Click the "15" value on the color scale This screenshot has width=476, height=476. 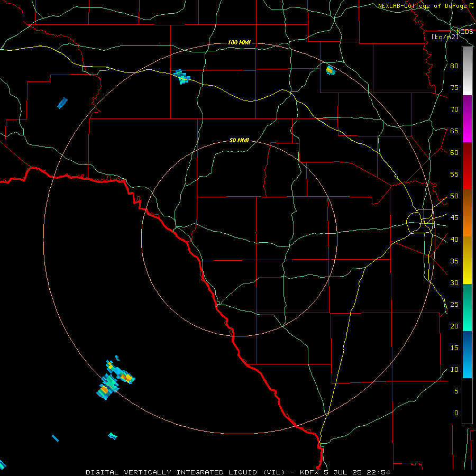pyautogui.click(x=454, y=348)
